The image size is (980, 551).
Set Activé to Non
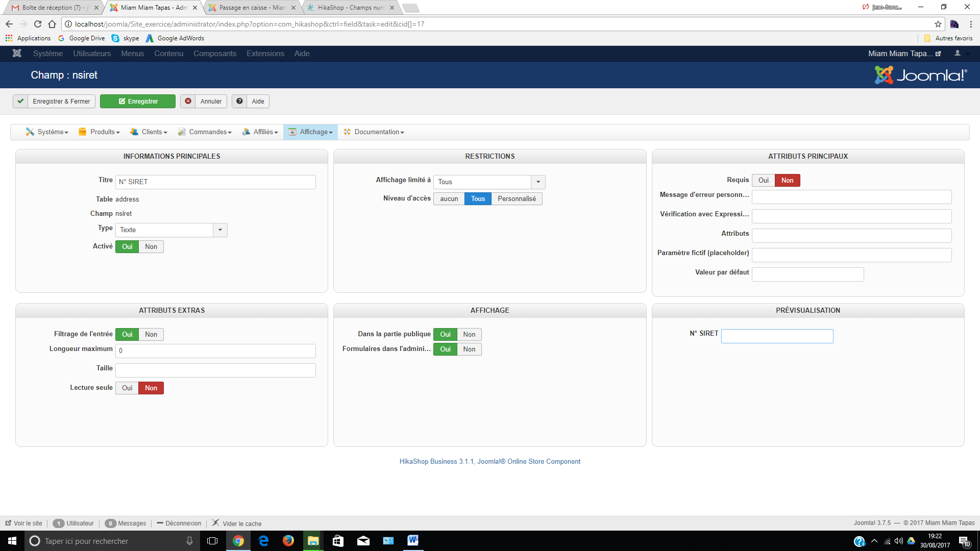click(151, 247)
